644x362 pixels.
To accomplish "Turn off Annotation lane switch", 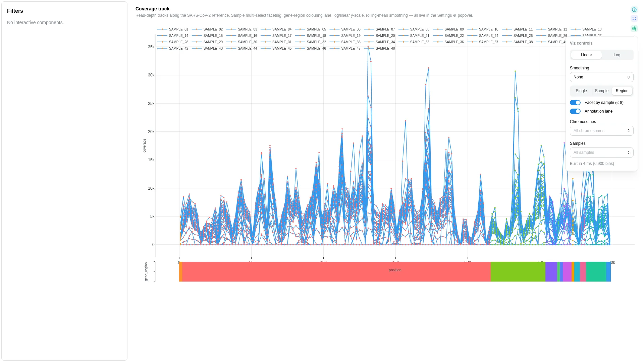I will click(575, 111).
